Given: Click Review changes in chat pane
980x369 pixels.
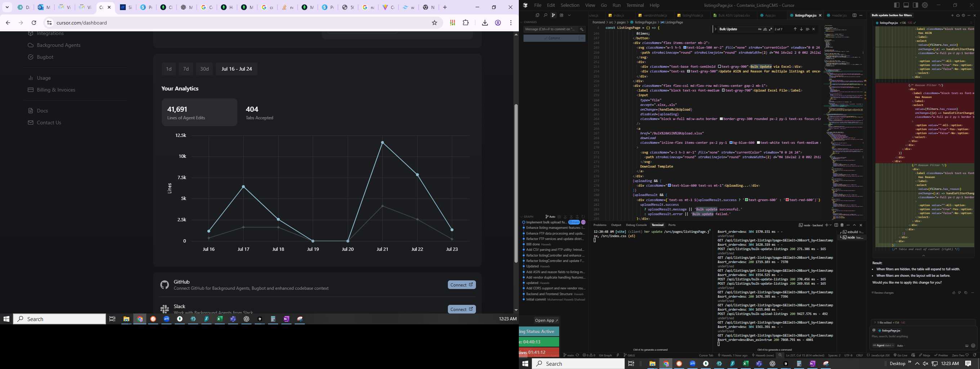Looking at the screenshot, I should pos(883,293).
